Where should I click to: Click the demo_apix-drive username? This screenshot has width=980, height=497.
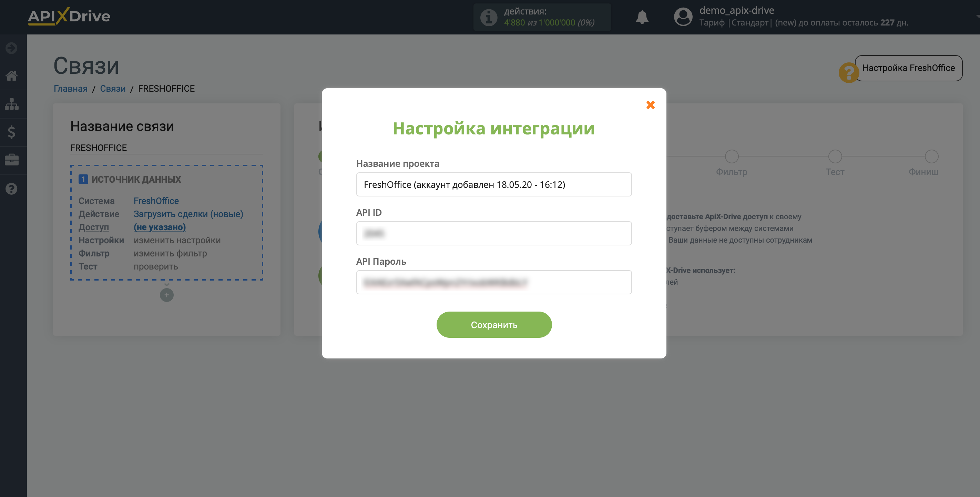[736, 10]
